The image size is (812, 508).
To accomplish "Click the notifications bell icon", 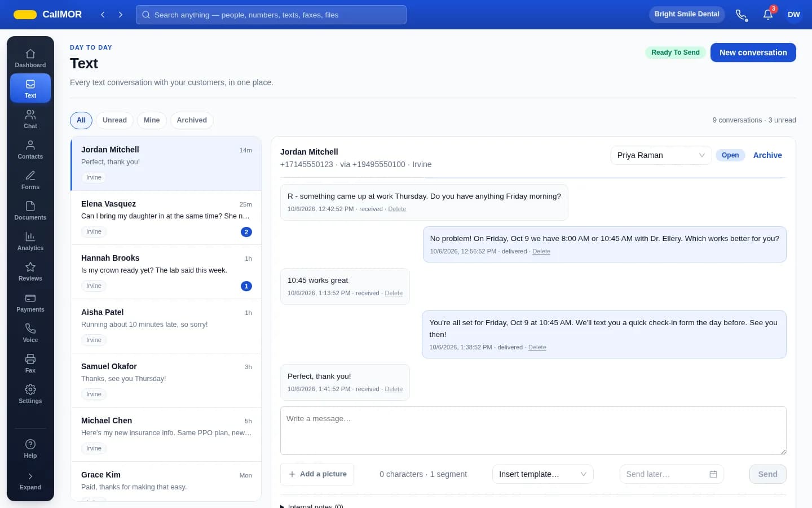I will [x=768, y=15].
